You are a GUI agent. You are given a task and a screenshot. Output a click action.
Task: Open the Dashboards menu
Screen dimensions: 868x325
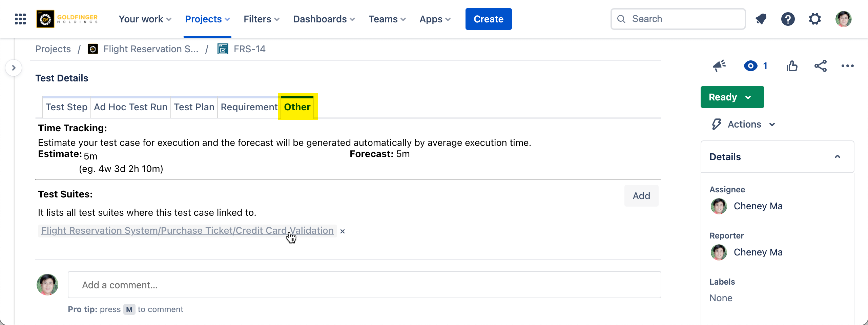324,19
